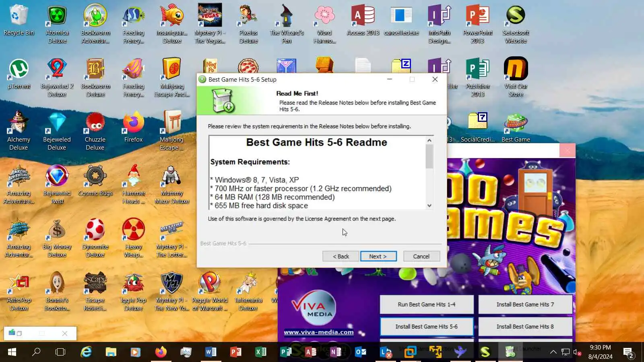Launch Atomica Deluxe from the desktop
This screenshot has width=644, height=362.
[57, 24]
